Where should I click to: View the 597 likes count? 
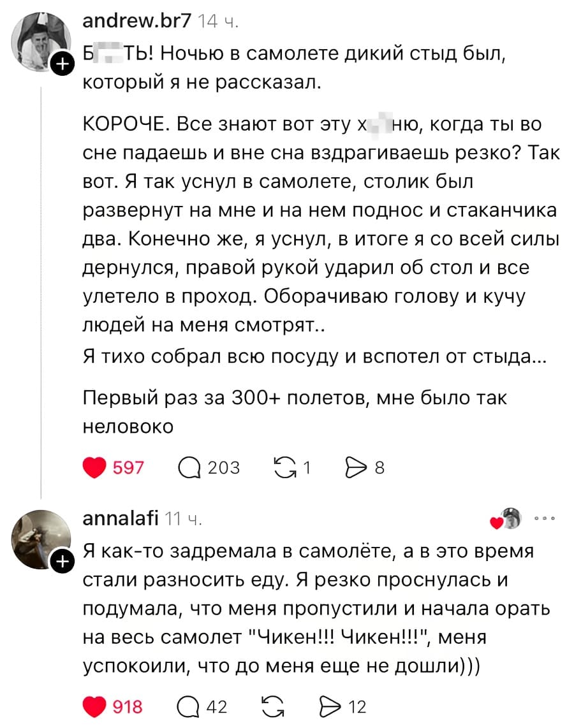126,467
